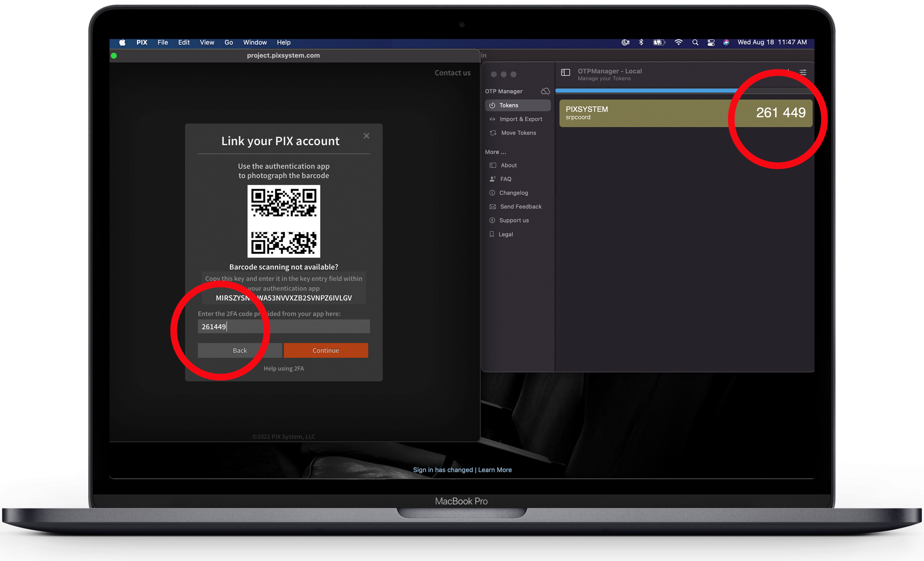Open the View menu
Image resolution: width=924 pixels, height=561 pixels.
(207, 42)
